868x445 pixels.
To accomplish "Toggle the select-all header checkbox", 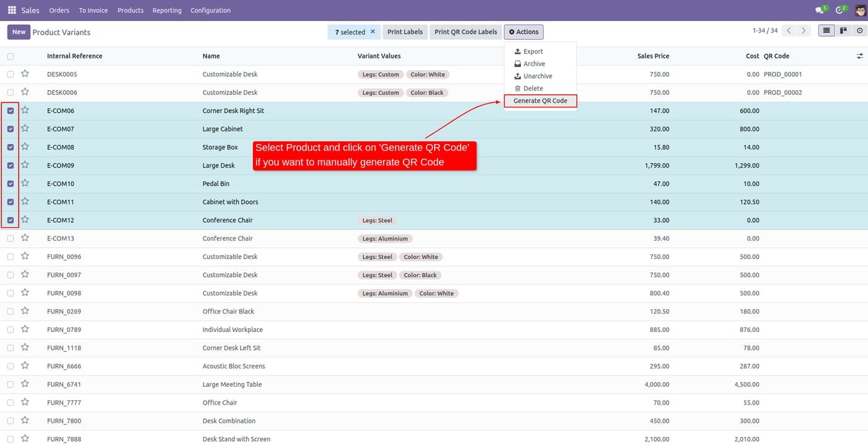I will point(11,56).
